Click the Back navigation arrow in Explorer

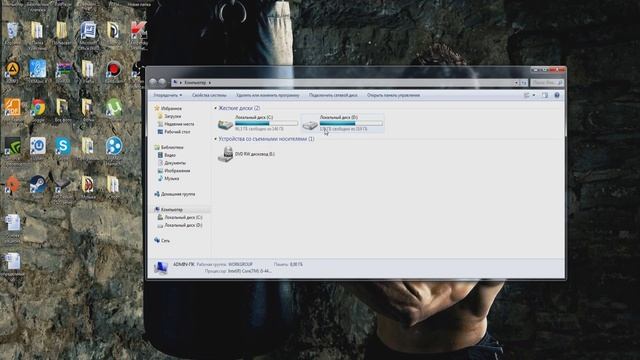point(153,82)
